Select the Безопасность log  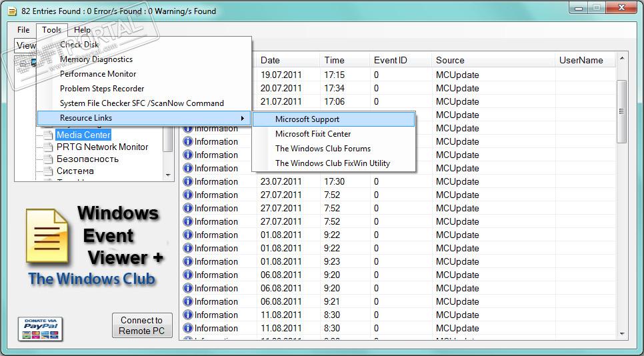[87, 159]
